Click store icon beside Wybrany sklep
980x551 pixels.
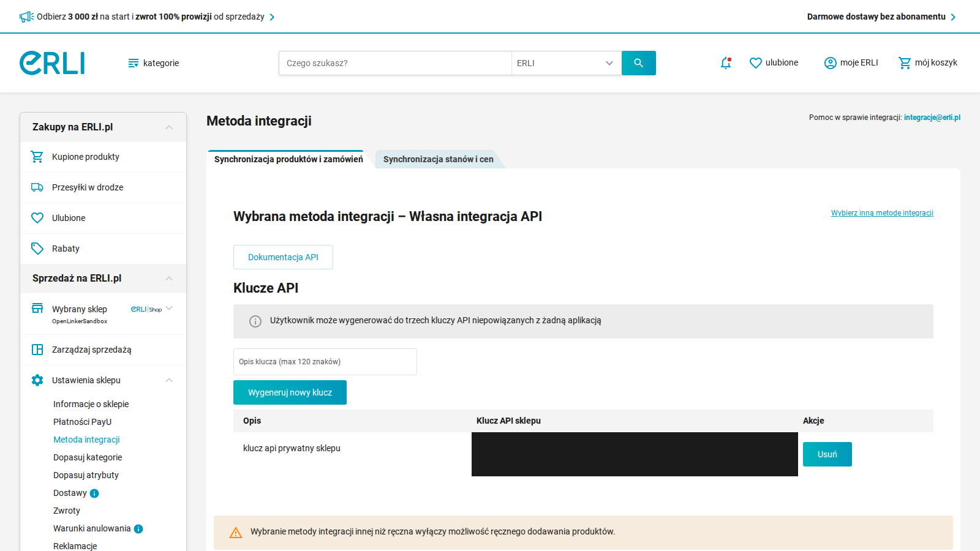tap(37, 308)
